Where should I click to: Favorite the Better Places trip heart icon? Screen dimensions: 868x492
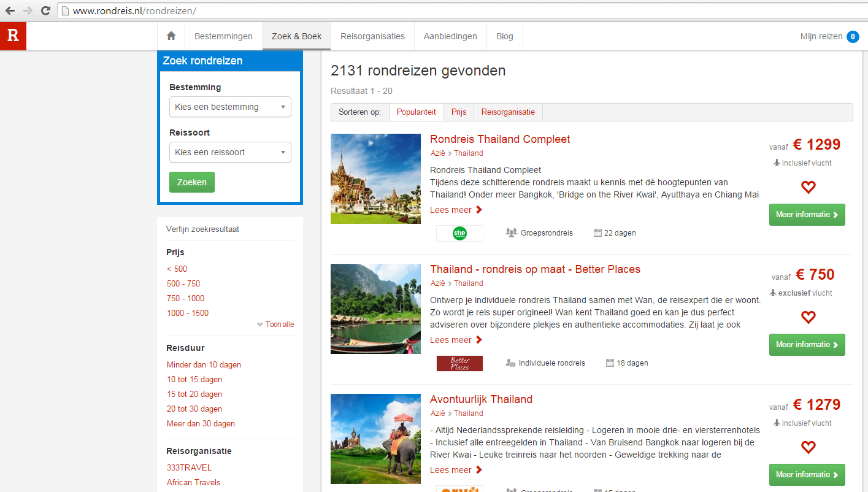[808, 317]
